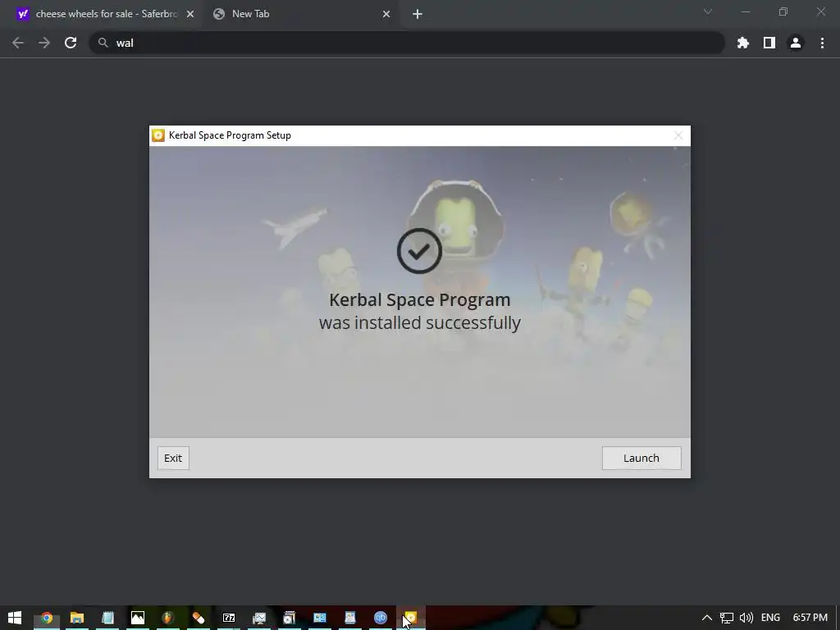Launch Kerbal Space Program from the installer

[641, 458]
